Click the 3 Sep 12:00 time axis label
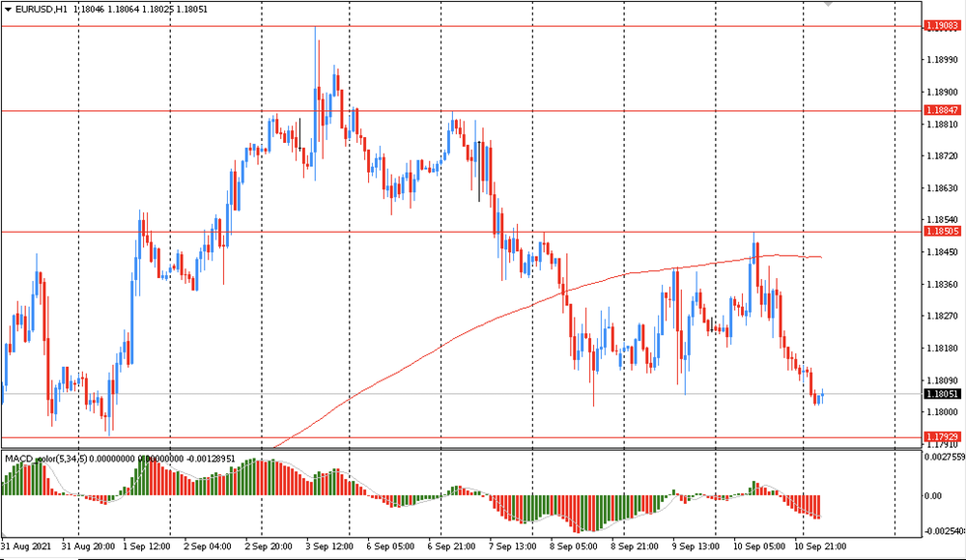Viewport: 966px width, 560px height. (329, 546)
